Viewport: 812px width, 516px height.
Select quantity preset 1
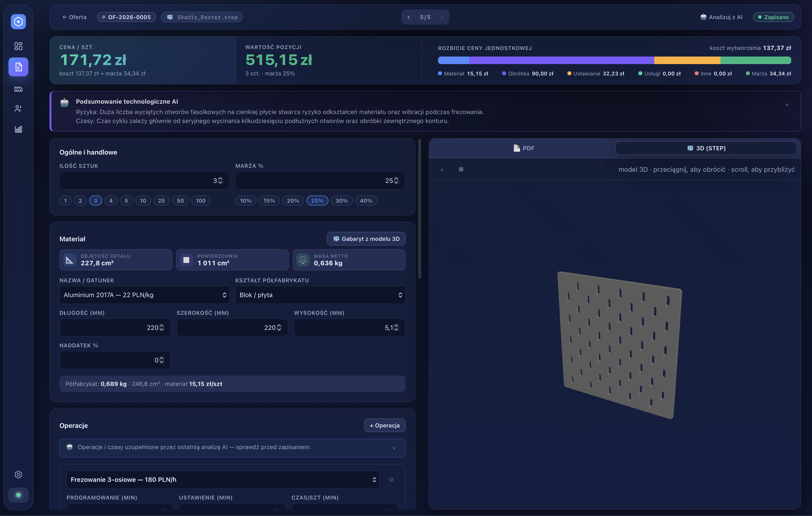coord(65,201)
